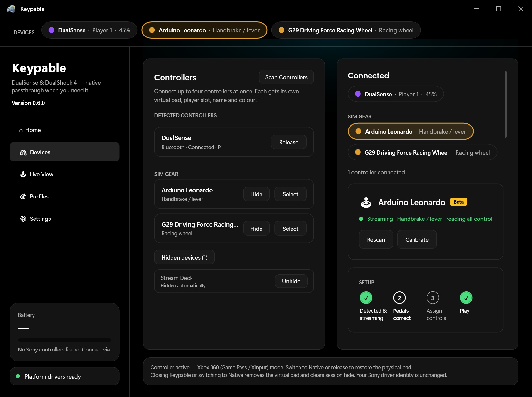Click the Detected & streaming checkmark step
The width and height of the screenshot is (532, 397).
366,298
